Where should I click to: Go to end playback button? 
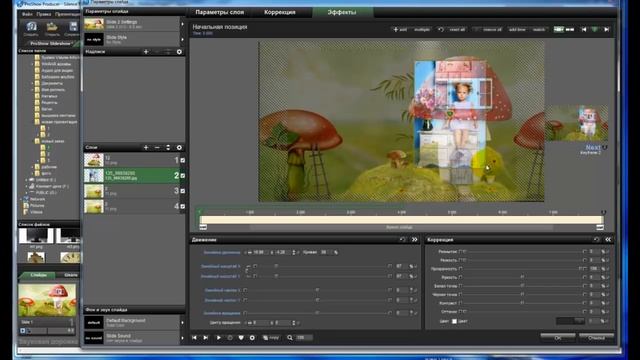[206, 338]
